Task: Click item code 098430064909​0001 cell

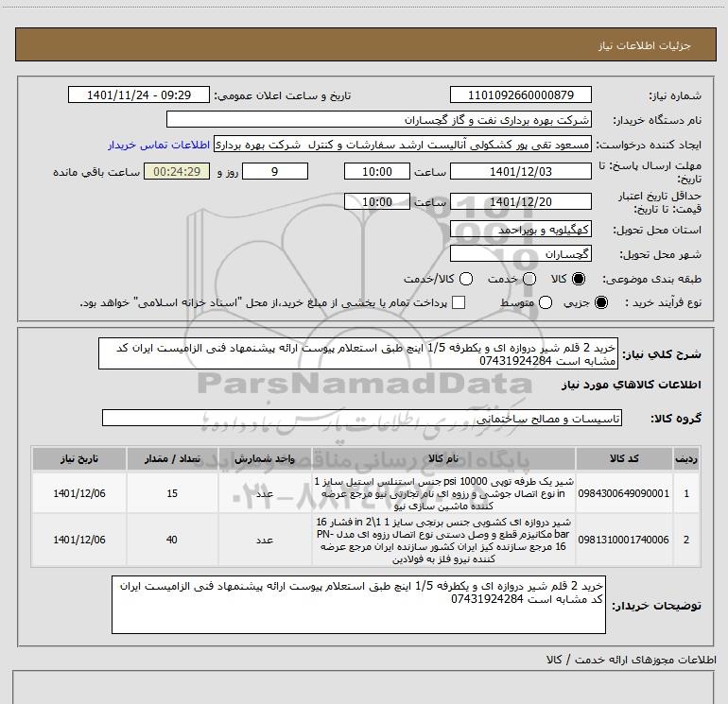Action: (624, 493)
